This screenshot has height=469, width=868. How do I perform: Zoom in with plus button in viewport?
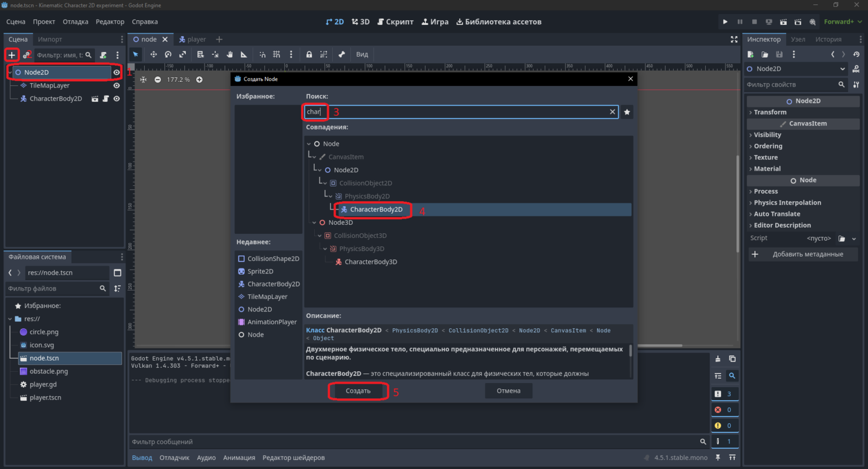pyautogui.click(x=199, y=80)
